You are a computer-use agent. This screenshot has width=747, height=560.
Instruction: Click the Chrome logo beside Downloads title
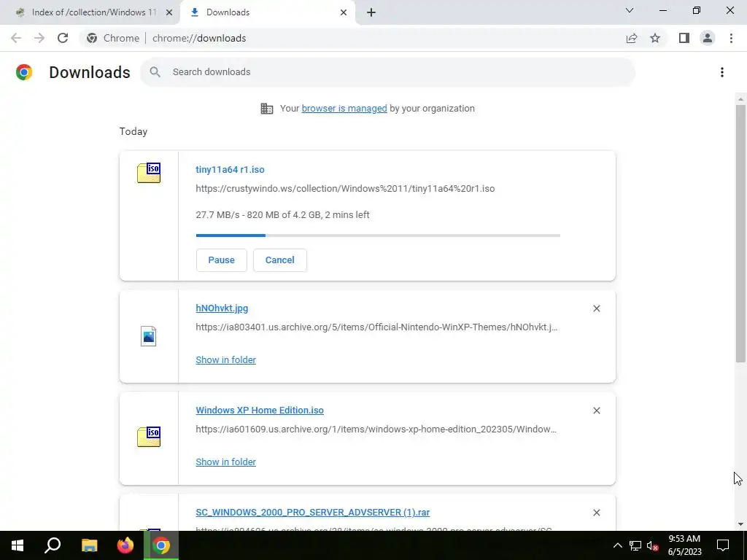pyautogui.click(x=24, y=72)
